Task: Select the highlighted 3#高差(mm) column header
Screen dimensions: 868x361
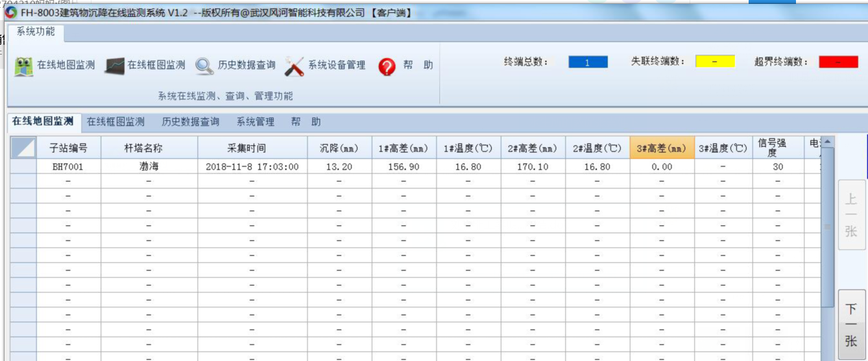Action: click(x=662, y=148)
